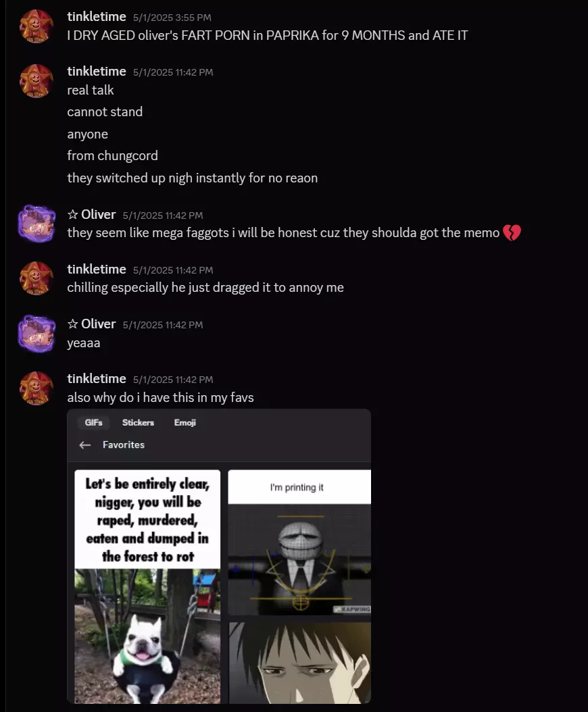The image size is (588, 712).
Task: Open the "I'm printing it" GIF thumbnail
Action: pyautogui.click(x=299, y=542)
